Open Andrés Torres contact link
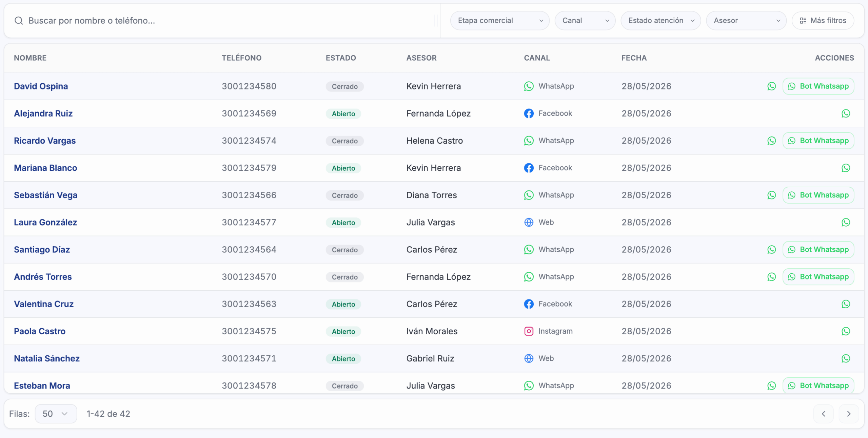Image resolution: width=868 pixels, height=438 pixels. [43, 277]
